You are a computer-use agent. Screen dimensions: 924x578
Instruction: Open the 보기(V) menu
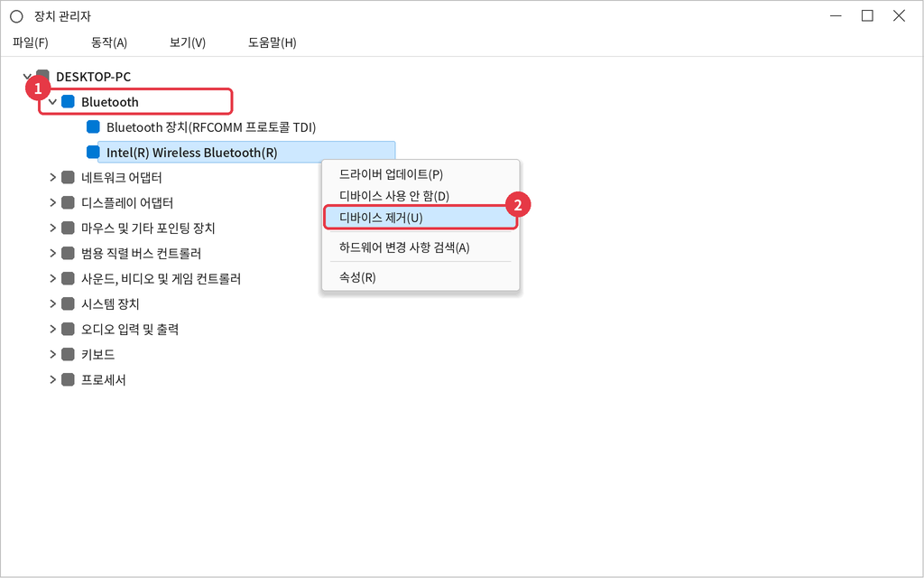click(x=188, y=42)
